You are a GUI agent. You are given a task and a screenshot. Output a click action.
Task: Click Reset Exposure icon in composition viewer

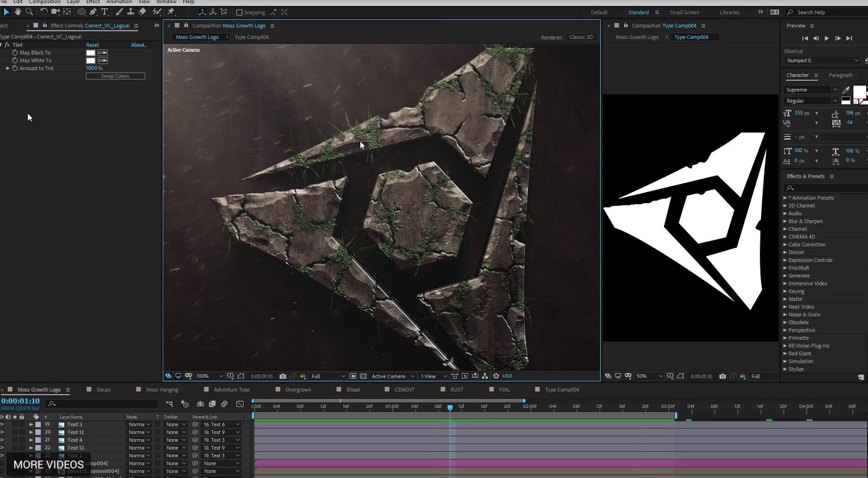point(496,376)
